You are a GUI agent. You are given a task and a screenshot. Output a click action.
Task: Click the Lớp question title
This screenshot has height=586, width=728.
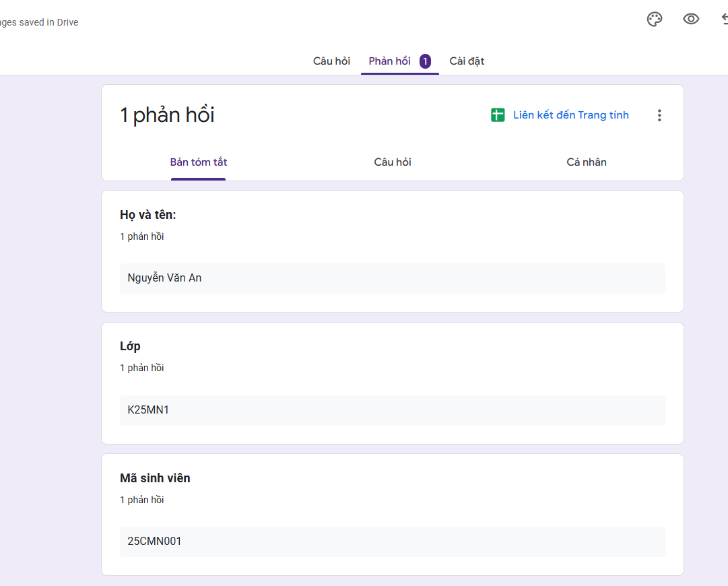130,346
